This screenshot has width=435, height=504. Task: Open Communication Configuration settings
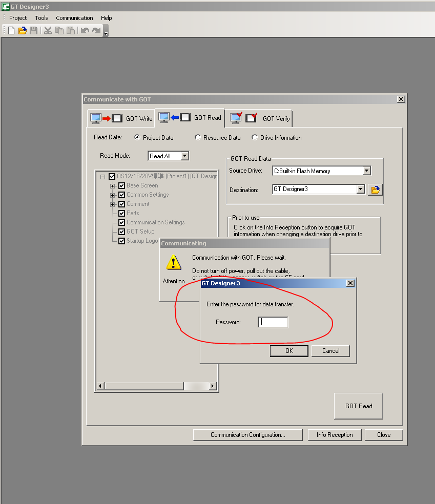[247, 435]
